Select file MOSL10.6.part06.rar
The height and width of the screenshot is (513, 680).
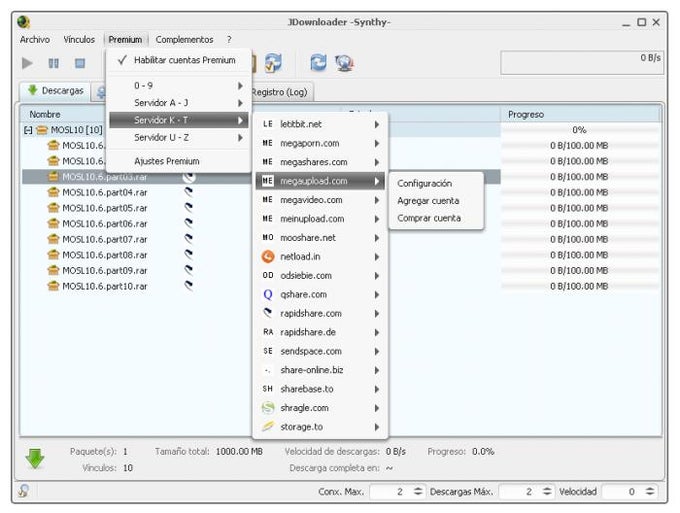(105, 224)
